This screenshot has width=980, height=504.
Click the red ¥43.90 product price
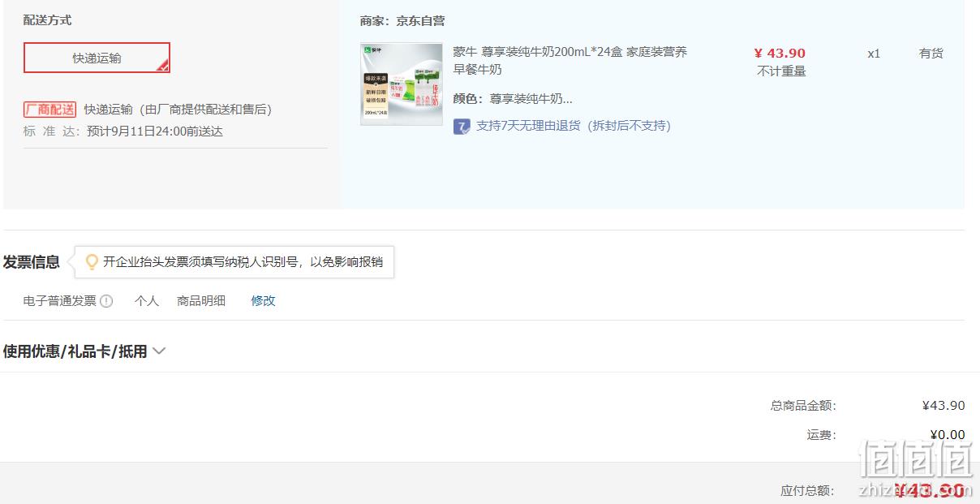780,54
